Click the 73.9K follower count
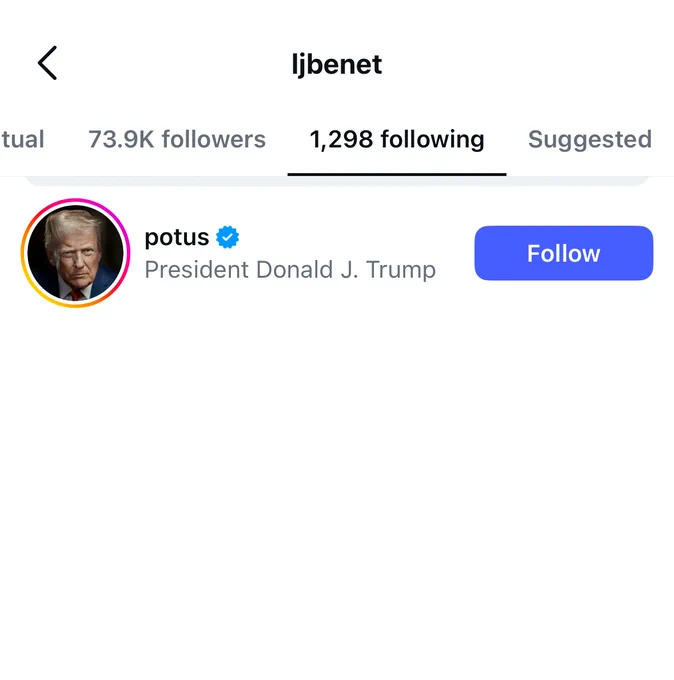Image resolution: width=674 pixels, height=680 pixels. tap(121, 139)
